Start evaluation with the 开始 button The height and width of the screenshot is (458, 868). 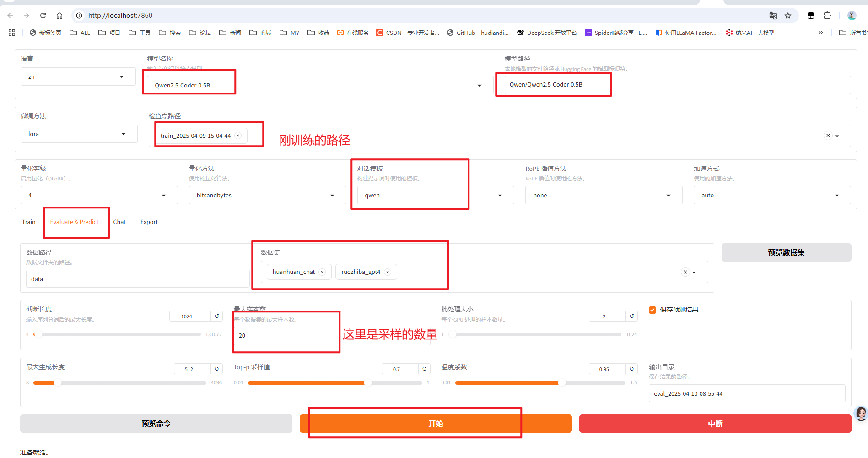point(436,424)
